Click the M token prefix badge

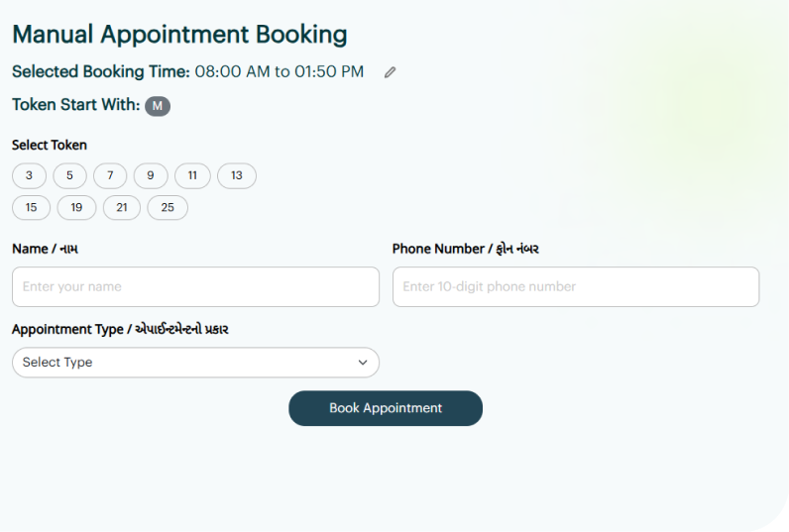pos(158,106)
